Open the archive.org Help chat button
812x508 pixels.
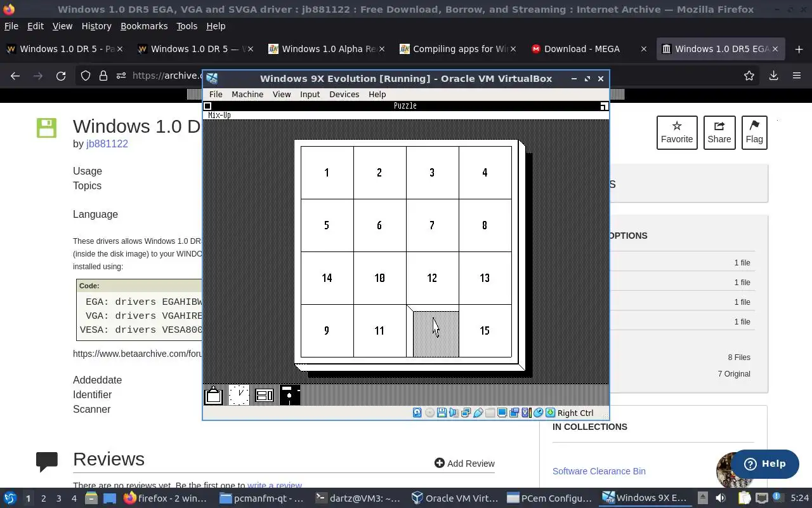tap(764, 464)
